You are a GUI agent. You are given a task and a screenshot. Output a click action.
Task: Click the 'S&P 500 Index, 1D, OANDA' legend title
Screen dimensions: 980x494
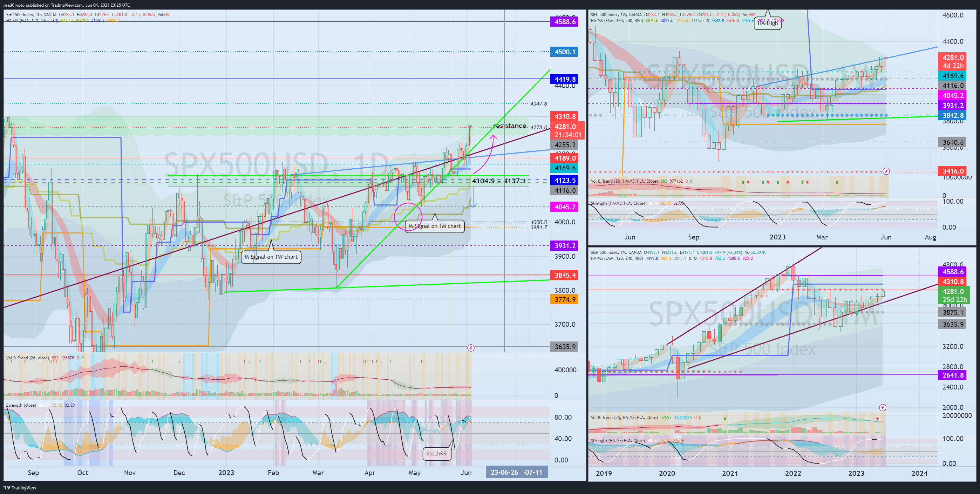[31, 14]
